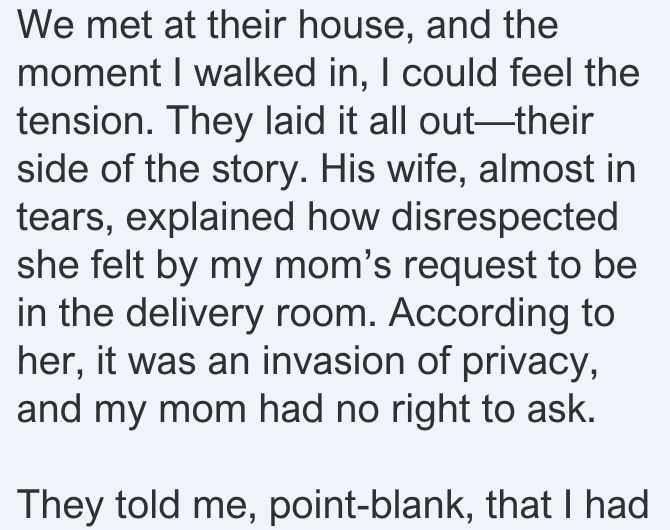670x530 pixels.
Task: Place cursor on the word 'delivery'
Action: (194, 313)
